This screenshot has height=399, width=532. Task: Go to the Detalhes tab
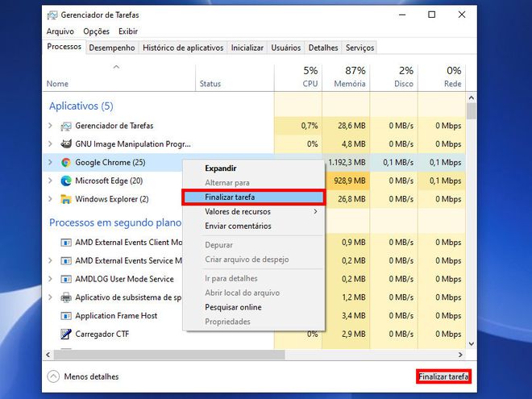click(x=323, y=48)
